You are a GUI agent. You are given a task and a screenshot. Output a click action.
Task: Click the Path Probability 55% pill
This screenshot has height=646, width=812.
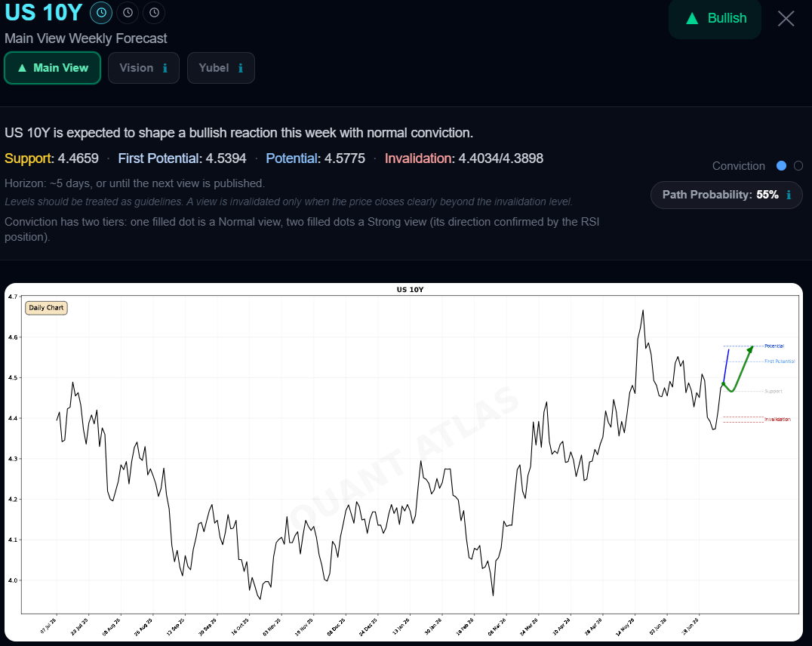click(726, 195)
